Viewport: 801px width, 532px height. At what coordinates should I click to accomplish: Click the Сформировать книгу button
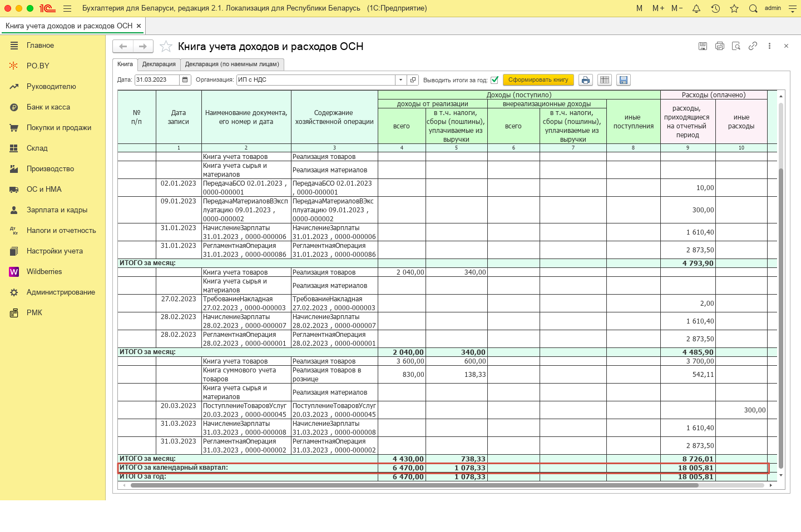coord(538,80)
